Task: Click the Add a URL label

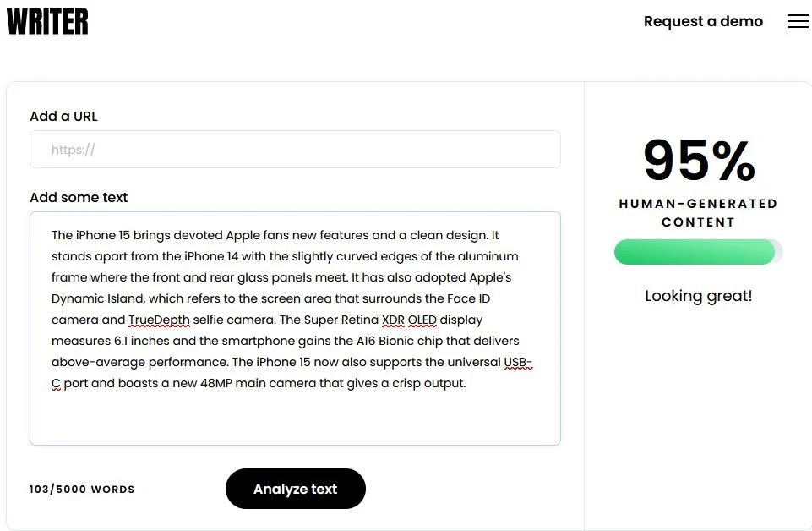Action: [x=63, y=117]
